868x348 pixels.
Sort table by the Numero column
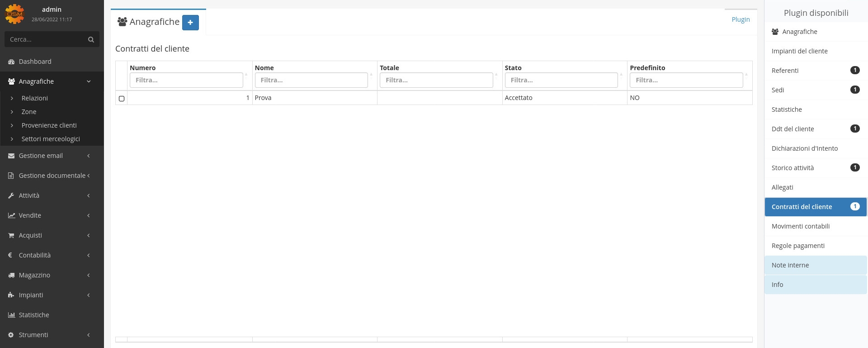tap(142, 68)
